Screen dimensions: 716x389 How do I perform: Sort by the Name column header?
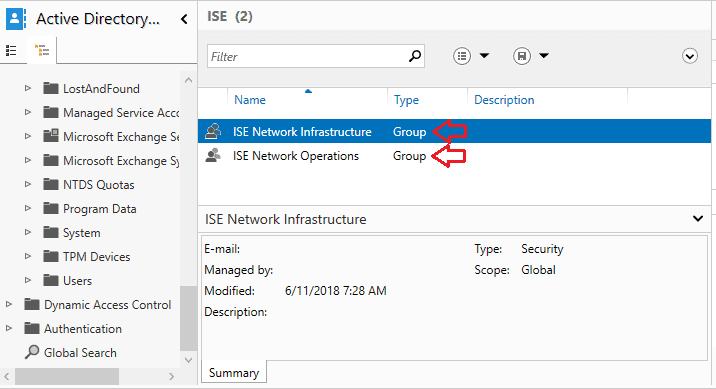point(250,100)
